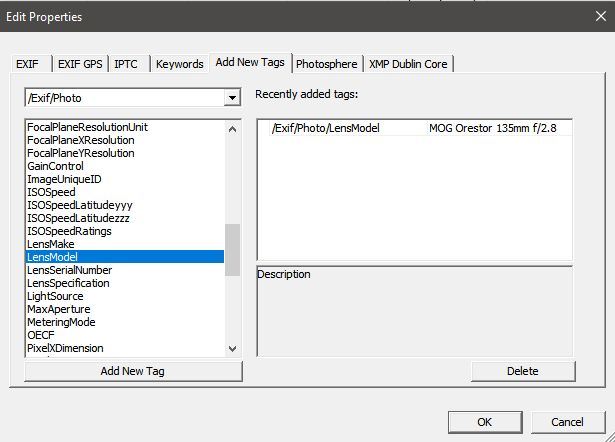Go to the Keywords tab
This screenshot has width=615, height=442.
click(x=180, y=64)
